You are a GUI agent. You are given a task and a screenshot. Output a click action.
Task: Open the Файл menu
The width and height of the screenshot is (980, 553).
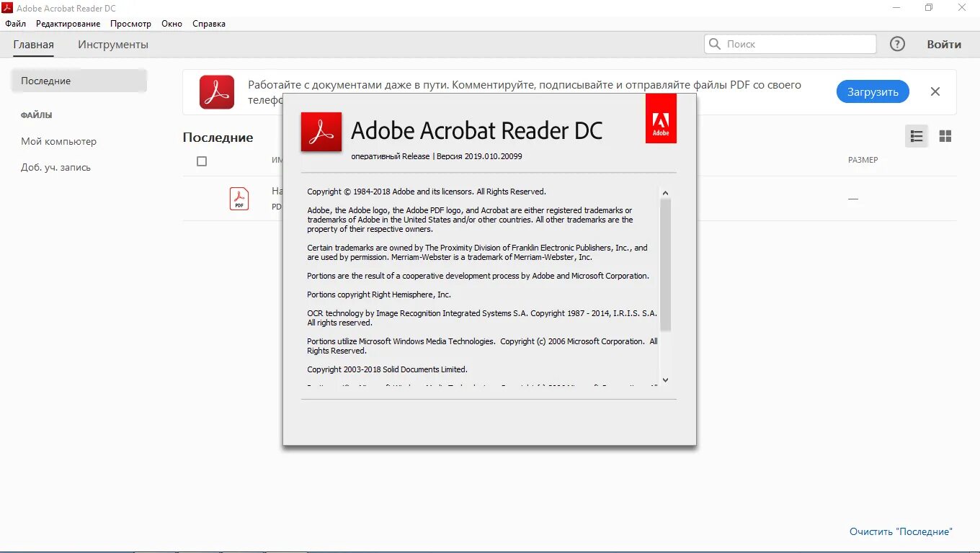[16, 24]
